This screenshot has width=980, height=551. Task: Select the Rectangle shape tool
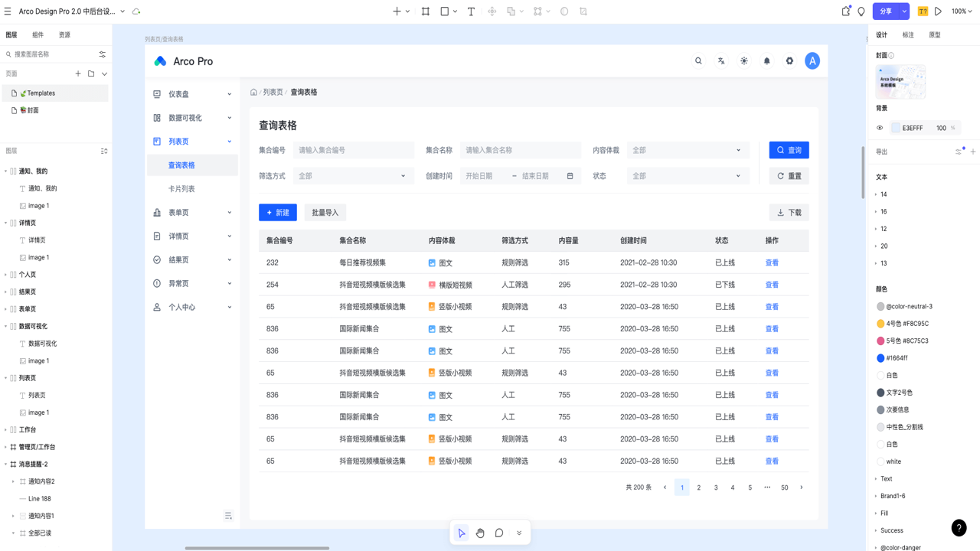coord(445,11)
